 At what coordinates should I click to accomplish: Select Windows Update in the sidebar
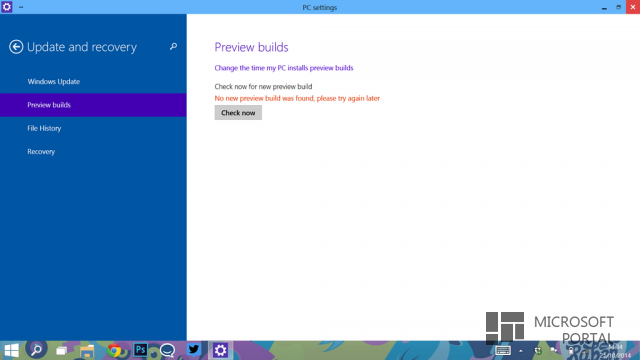(x=93, y=82)
